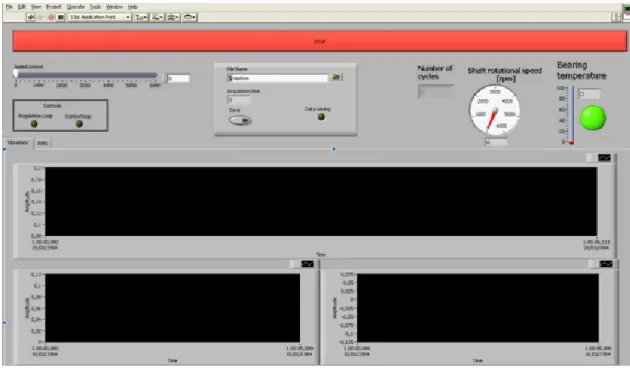The height and width of the screenshot is (368, 630).
Task: Click the Bearing temperature thermometer
Action: [x=571, y=115]
